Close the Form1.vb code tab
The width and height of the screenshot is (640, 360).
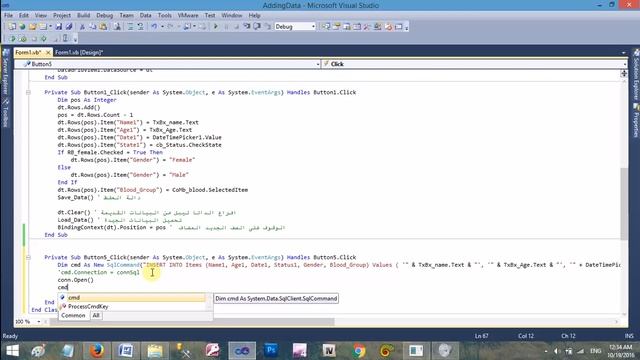(48, 53)
